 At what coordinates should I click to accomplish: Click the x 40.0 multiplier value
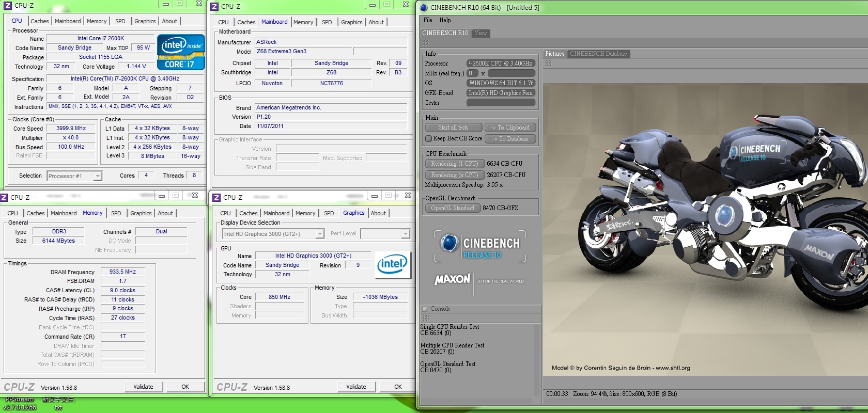pos(71,138)
